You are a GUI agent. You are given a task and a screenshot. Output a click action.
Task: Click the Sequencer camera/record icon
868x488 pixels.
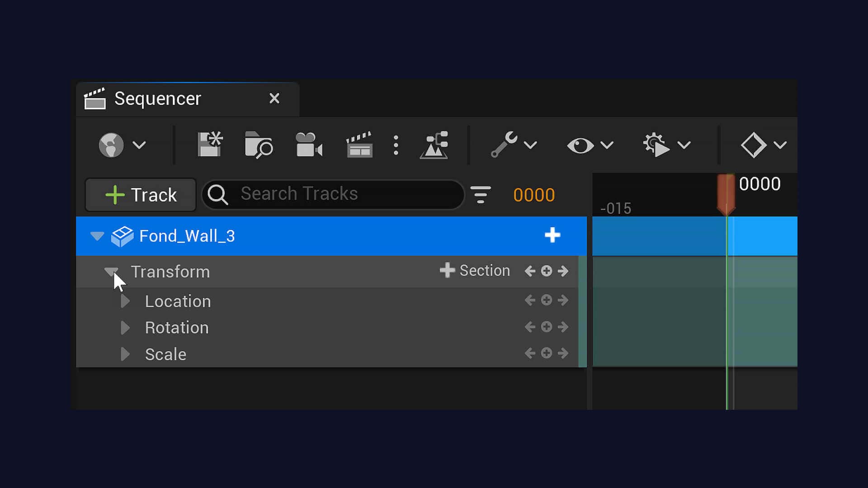point(308,145)
